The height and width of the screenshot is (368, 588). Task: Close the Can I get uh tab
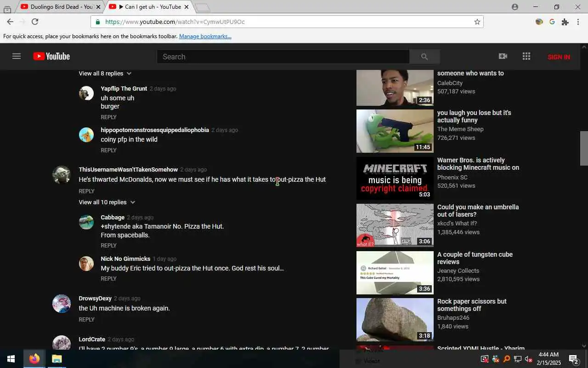point(186,7)
